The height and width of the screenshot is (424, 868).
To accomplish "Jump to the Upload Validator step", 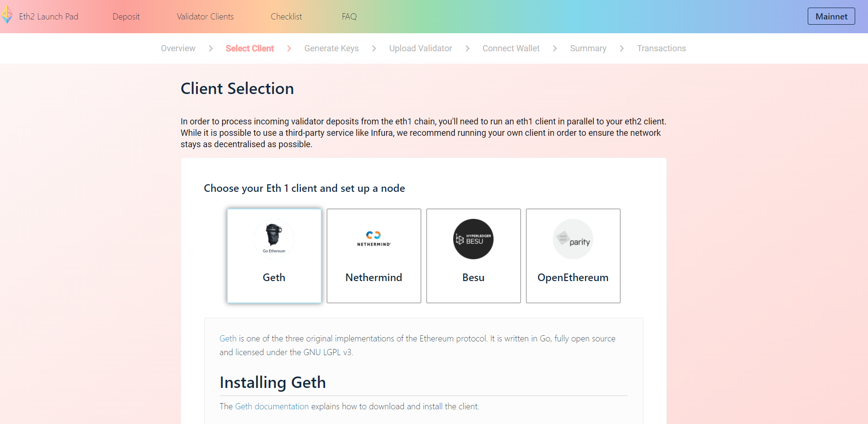I will click(420, 48).
